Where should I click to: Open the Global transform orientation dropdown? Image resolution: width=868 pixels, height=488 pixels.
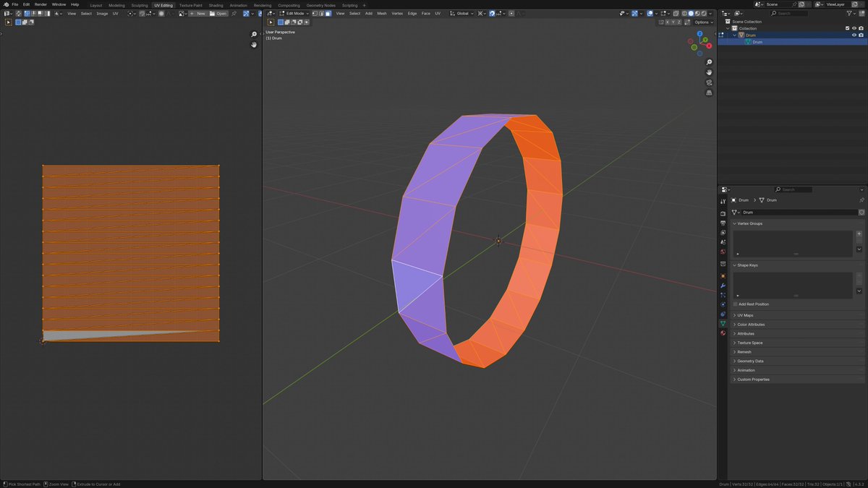click(x=461, y=13)
